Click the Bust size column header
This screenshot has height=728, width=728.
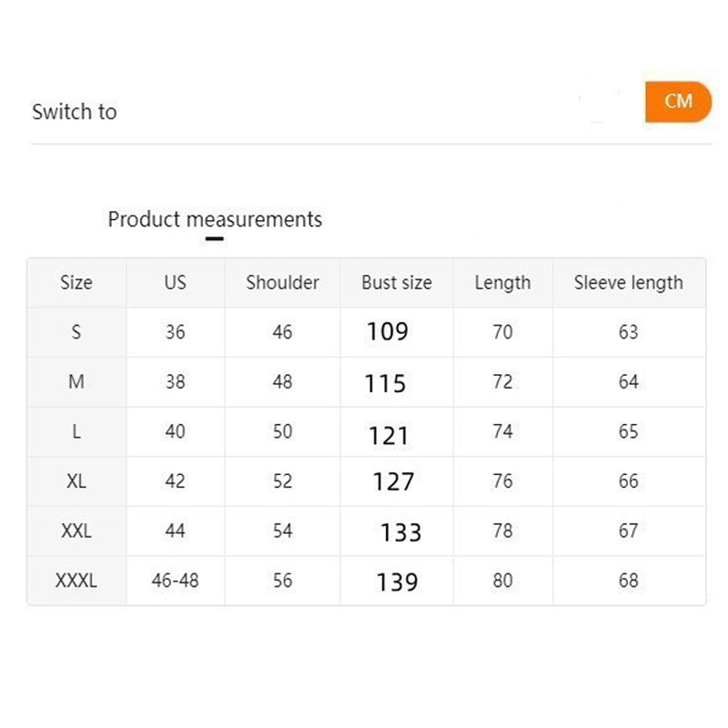click(x=397, y=282)
